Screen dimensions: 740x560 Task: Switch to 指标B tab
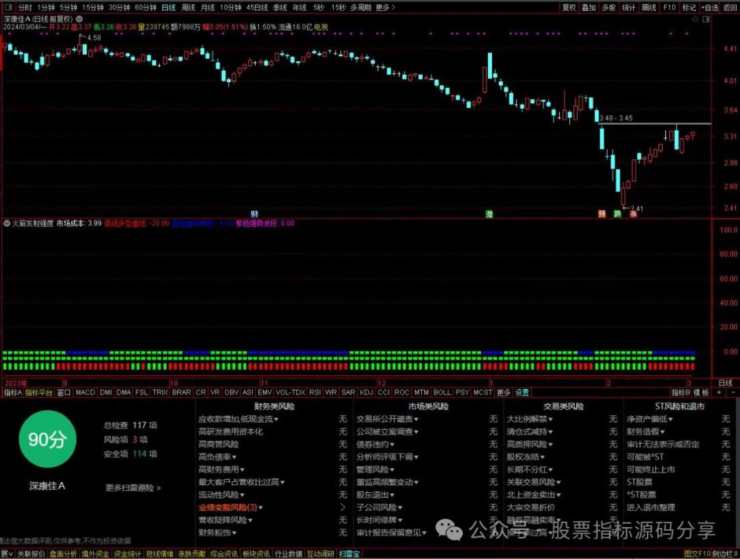(x=680, y=392)
